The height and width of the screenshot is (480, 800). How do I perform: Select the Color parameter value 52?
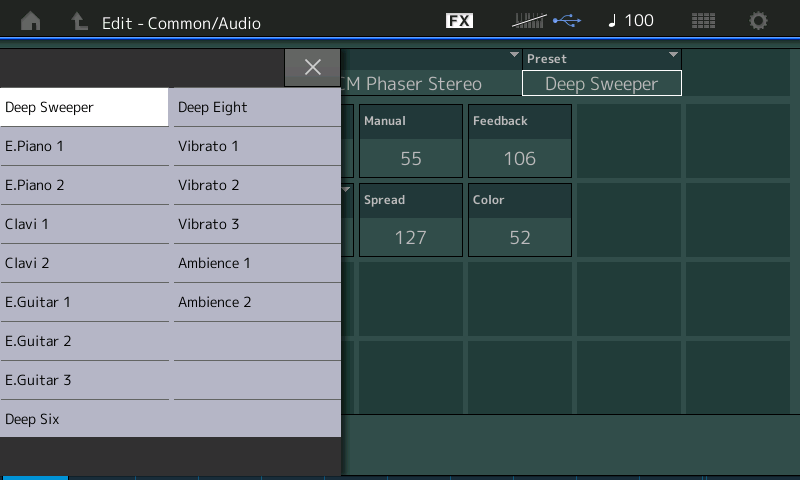[x=520, y=237]
